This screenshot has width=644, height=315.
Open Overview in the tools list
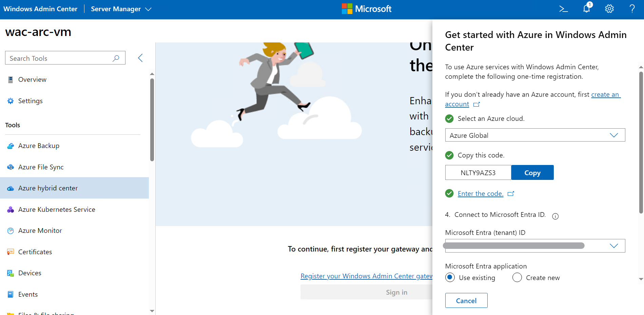75,79
